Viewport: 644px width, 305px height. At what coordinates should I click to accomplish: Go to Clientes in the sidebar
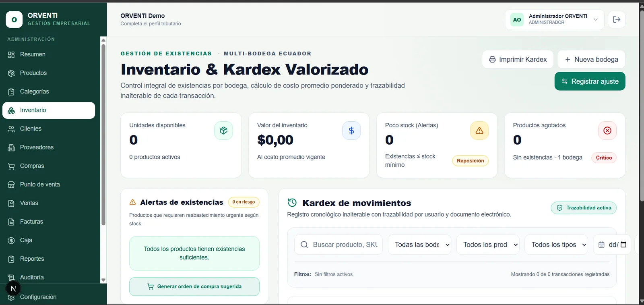pos(49,129)
